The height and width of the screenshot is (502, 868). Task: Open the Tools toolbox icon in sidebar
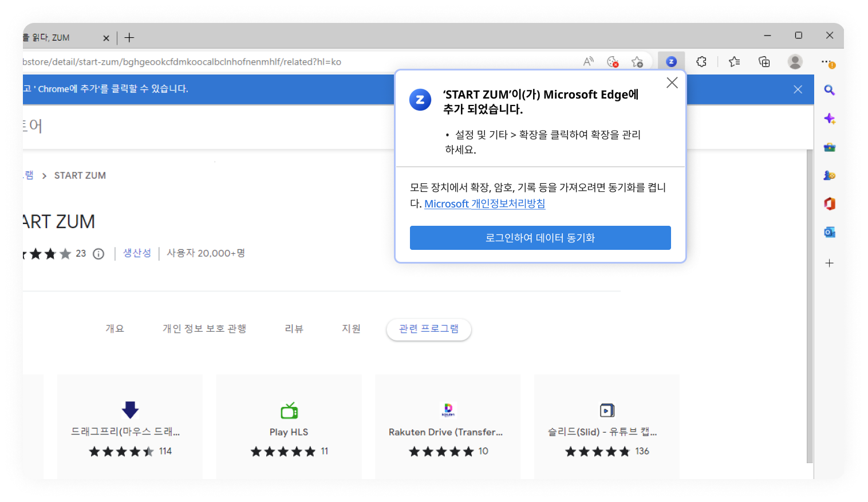[x=829, y=147]
